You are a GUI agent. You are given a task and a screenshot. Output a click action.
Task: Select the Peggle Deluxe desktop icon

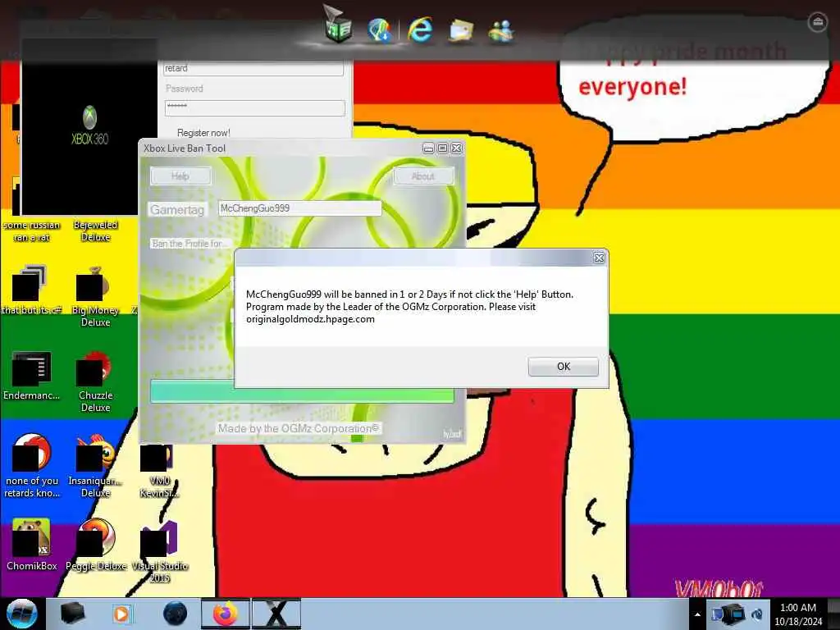(95, 546)
